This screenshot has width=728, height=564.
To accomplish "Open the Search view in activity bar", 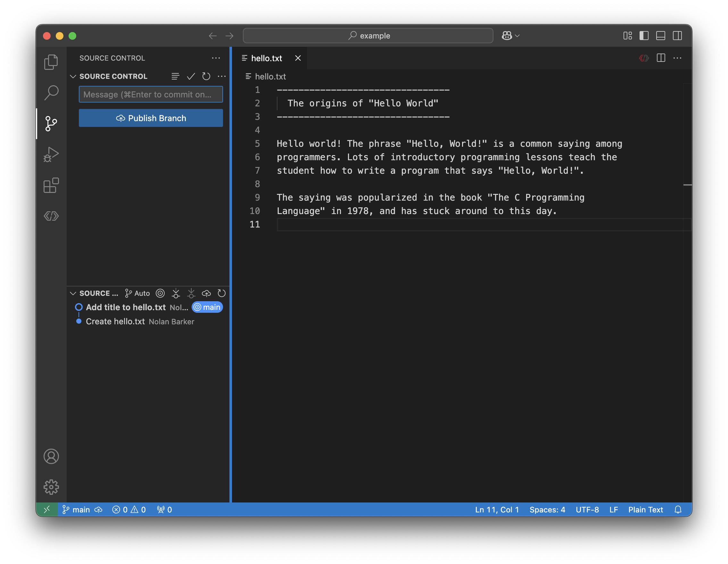I will tap(51, 93).
